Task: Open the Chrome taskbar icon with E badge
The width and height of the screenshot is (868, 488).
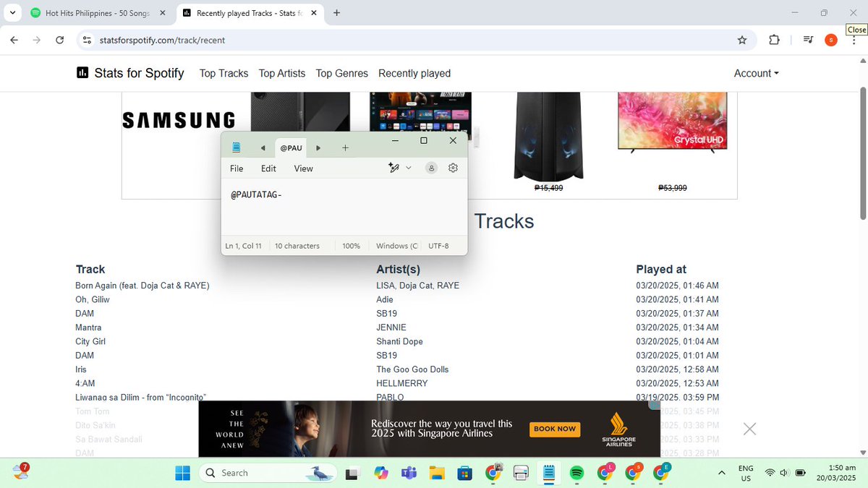Action: click(x=661, y=473)
